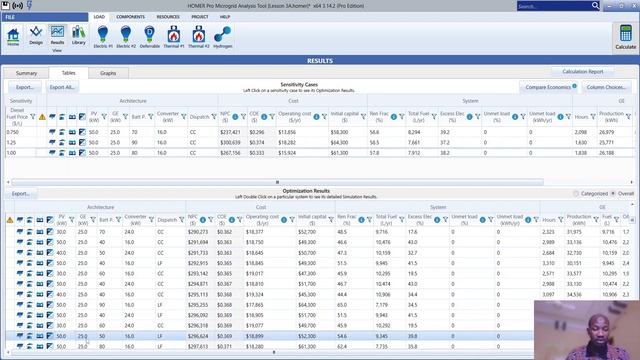Open the Calculation Report
Screen dimensions: 640x360
pyautogui.click(x=582, y=72)
